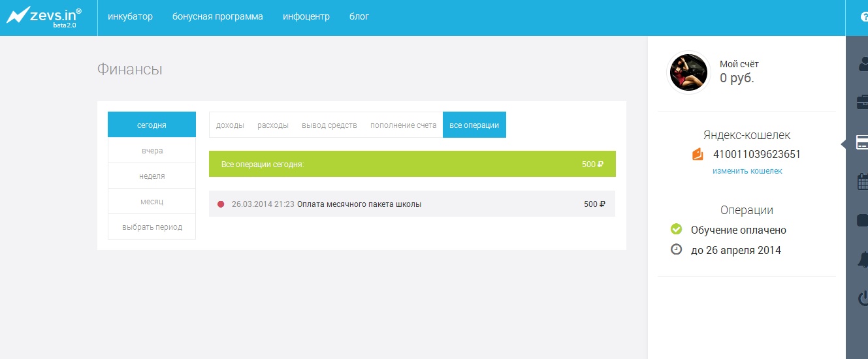Select the неделя period tab

click(152, 176)
